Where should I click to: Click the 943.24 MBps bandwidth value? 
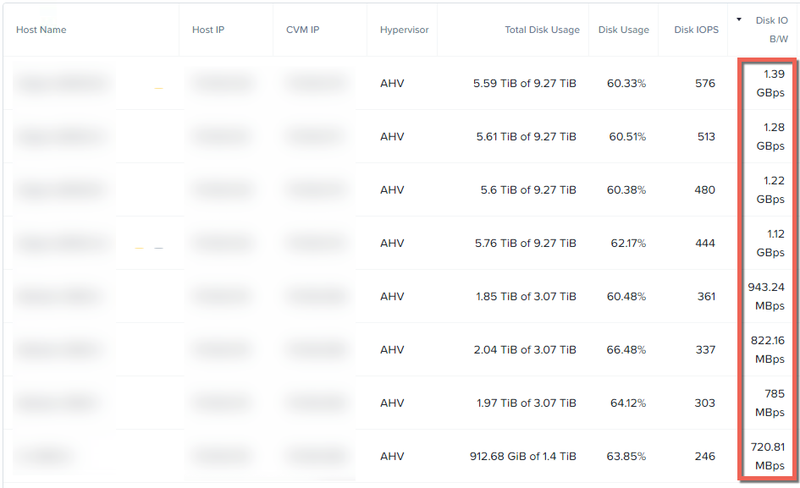(x=766, y=296)
